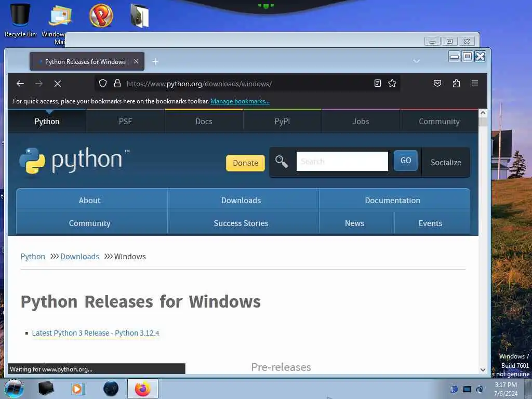Stop loading the page
532x399 pixels.
(x=58, y=84)
